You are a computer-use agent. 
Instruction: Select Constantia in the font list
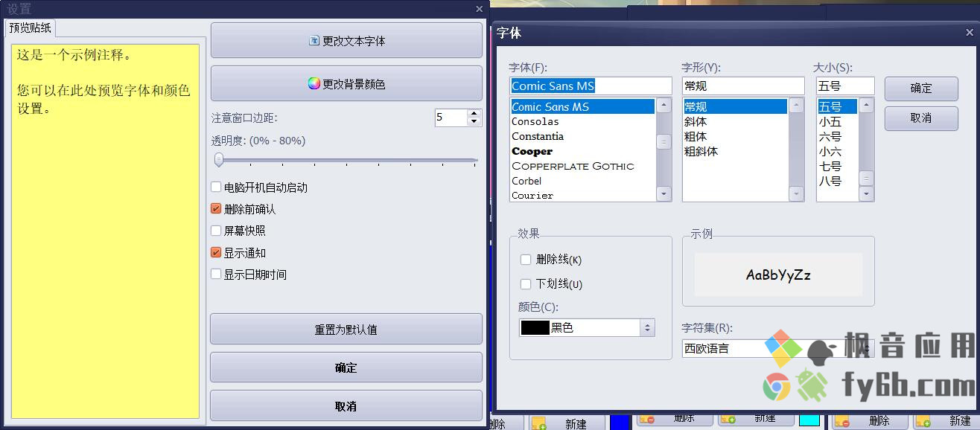(582, 136)
